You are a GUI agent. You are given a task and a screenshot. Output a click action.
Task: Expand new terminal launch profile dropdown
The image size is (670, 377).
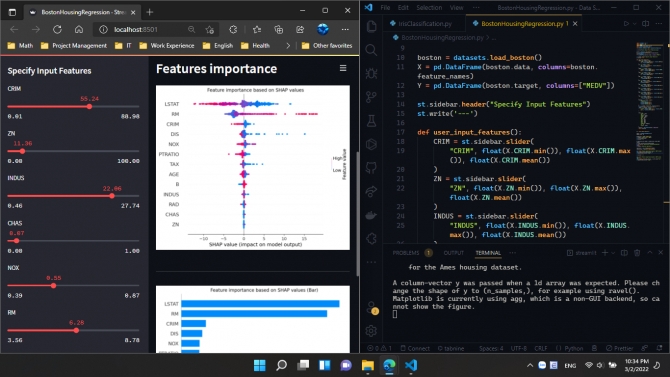(x=613, y=253)
